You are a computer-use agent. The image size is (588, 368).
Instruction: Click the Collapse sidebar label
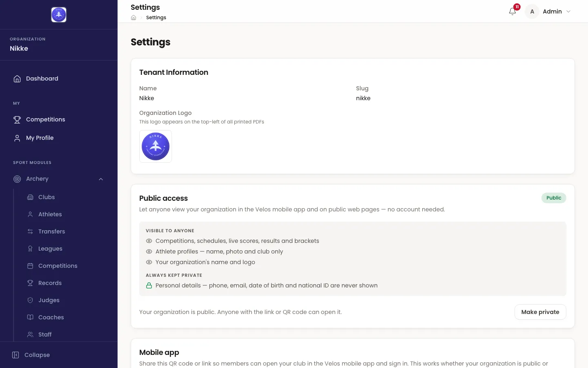point(37,355)
